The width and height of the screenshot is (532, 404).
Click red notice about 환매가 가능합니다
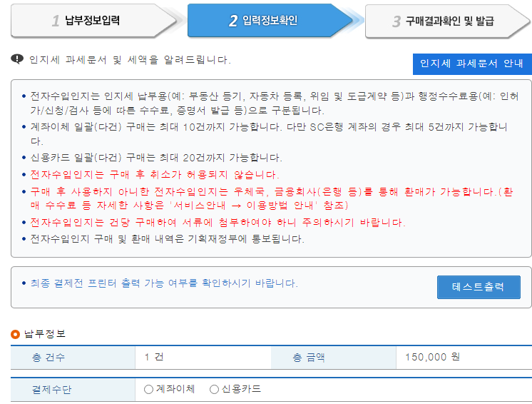pos(272,198)
